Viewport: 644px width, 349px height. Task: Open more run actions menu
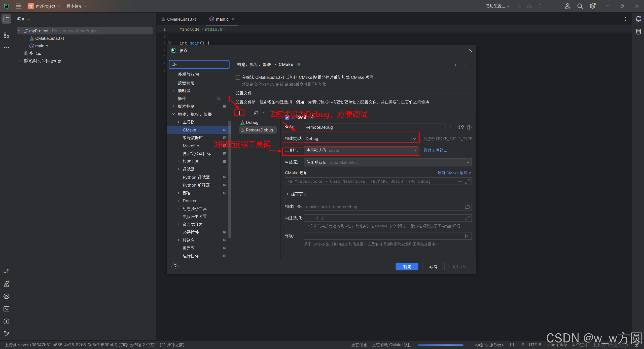pyautogui.click(x=540, y=6)
